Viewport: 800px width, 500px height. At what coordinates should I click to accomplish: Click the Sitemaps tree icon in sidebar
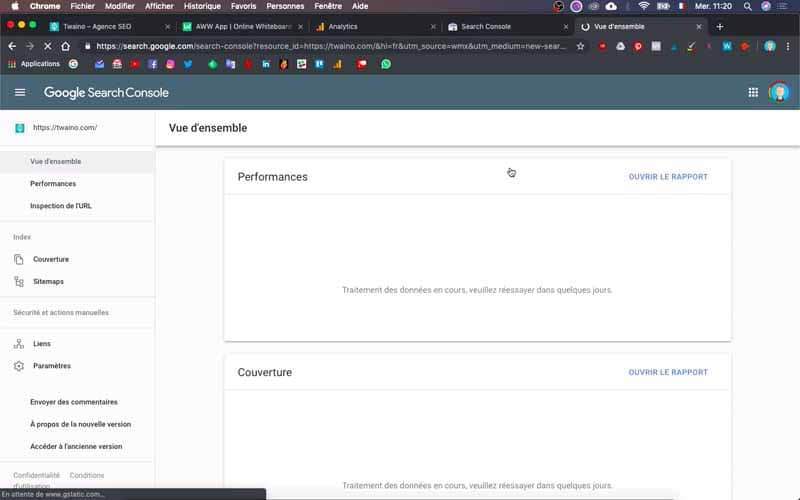coord(19,282)
